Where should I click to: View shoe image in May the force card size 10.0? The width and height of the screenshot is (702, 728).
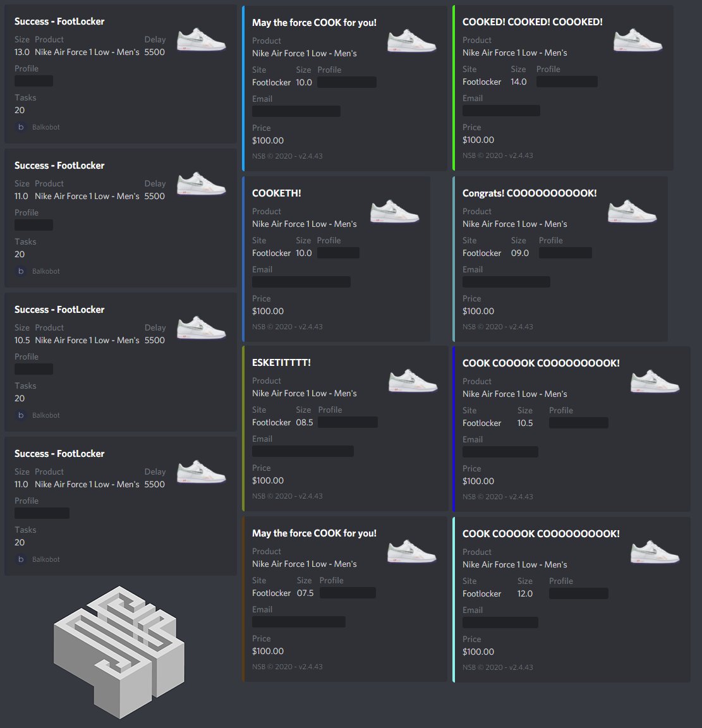tap(411, 41)
